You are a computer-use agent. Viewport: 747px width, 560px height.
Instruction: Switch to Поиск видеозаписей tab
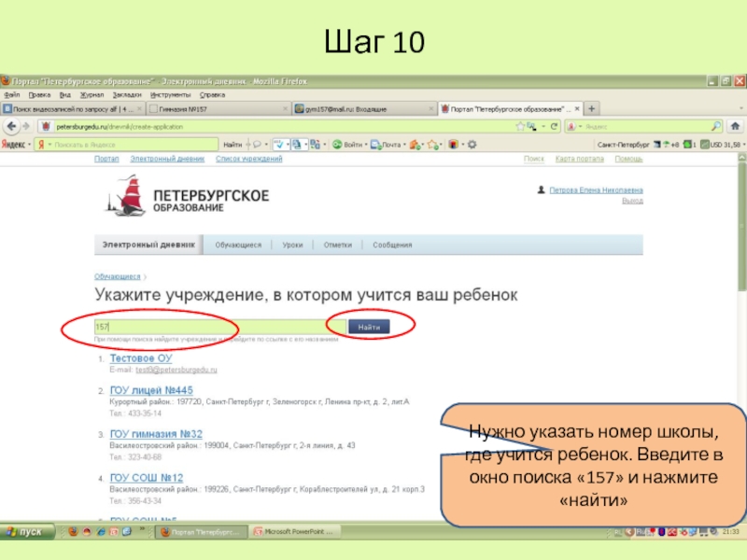pos(73,109)
